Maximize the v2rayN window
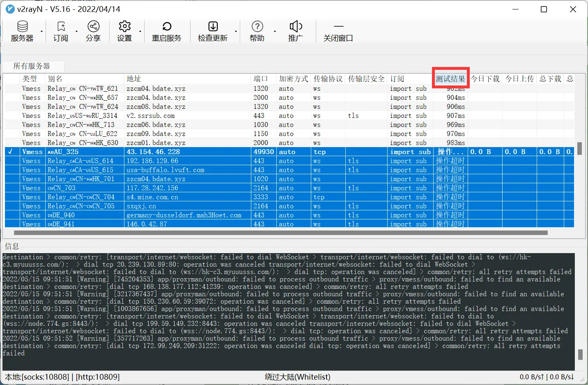This screenshot has width=588, height=385. pos(544,9)
